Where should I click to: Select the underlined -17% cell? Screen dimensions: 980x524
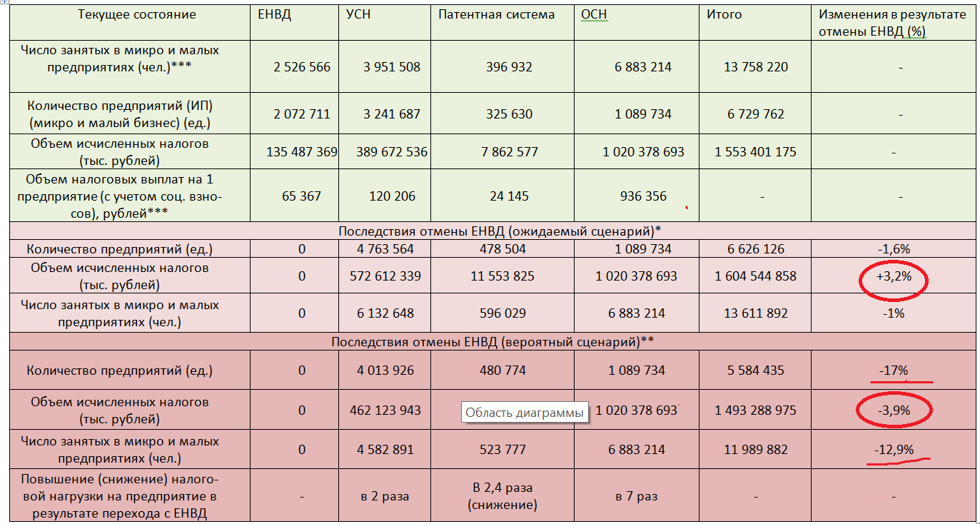893,371
